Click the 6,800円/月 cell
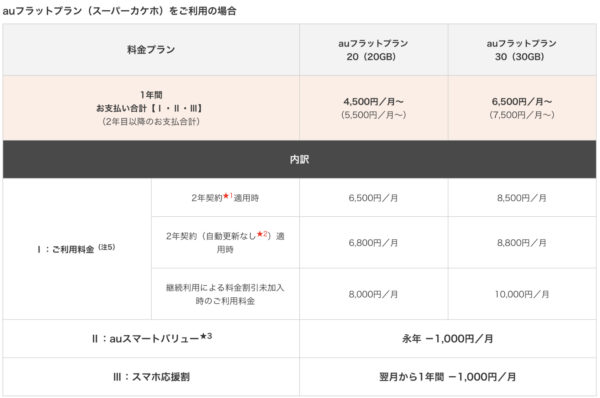This screenshot has width=600, height=398. tap(373, 242)
